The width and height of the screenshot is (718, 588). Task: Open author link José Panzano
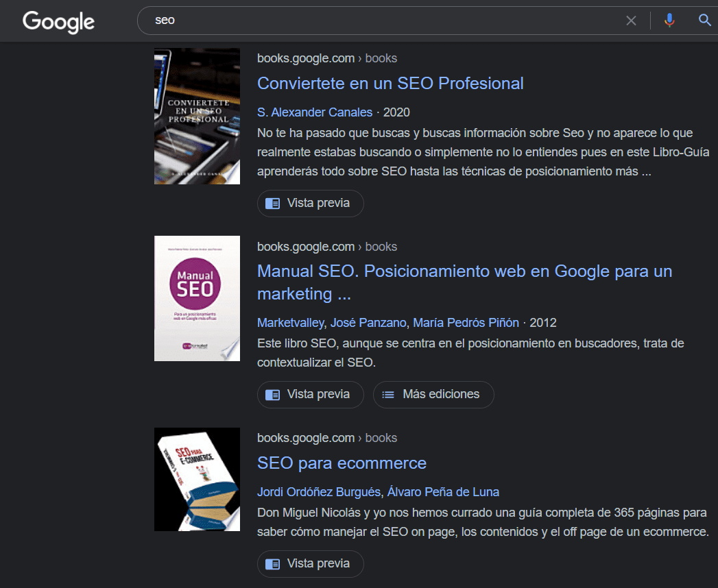368,323
